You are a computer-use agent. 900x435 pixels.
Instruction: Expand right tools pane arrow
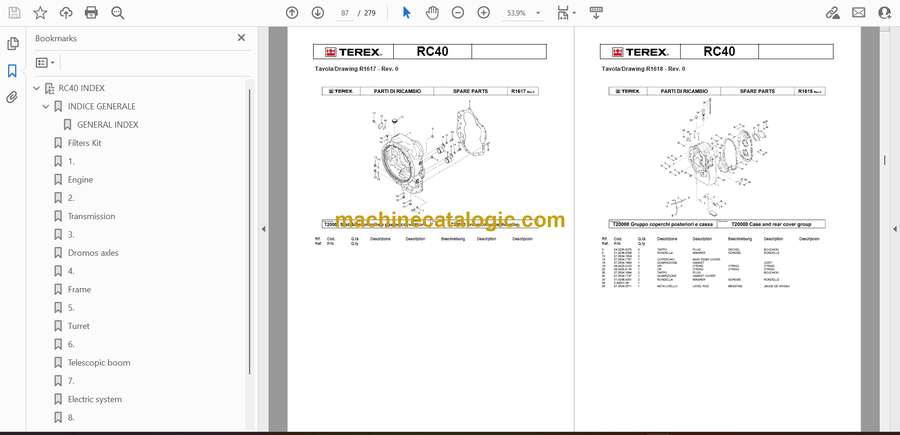pos(894,229)
